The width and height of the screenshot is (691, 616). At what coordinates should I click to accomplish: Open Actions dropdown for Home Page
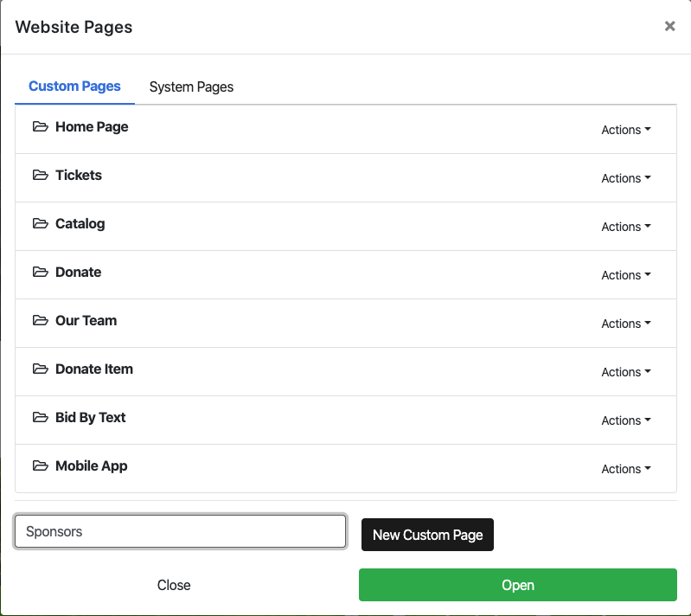point(625,130)
